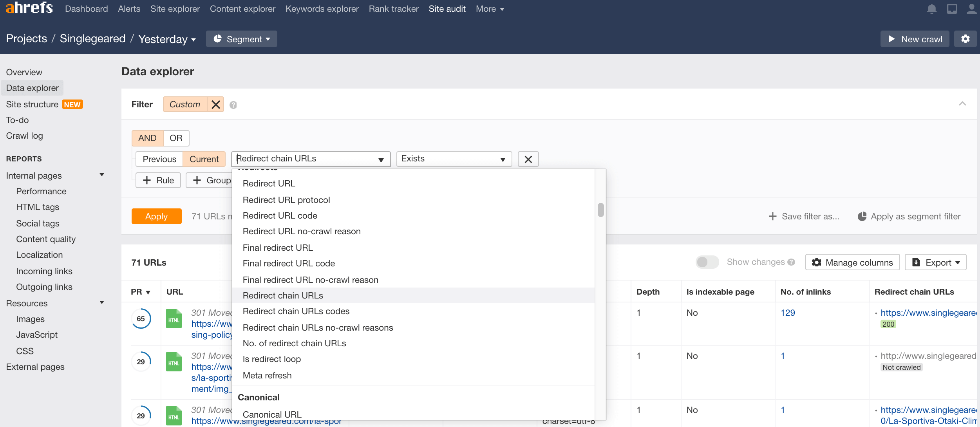980x427 pixels.
Task: Open the inbox messages icon
Action: coord(952,9)
